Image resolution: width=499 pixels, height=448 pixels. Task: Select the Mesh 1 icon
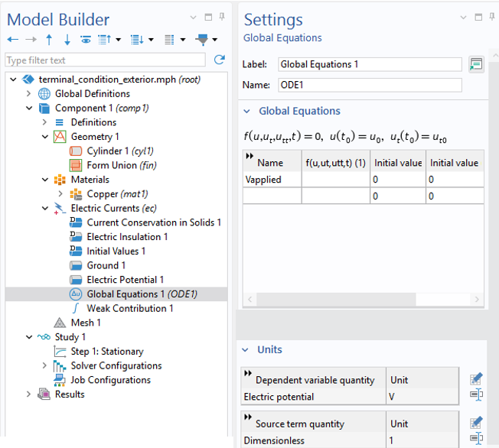(60, 323)
